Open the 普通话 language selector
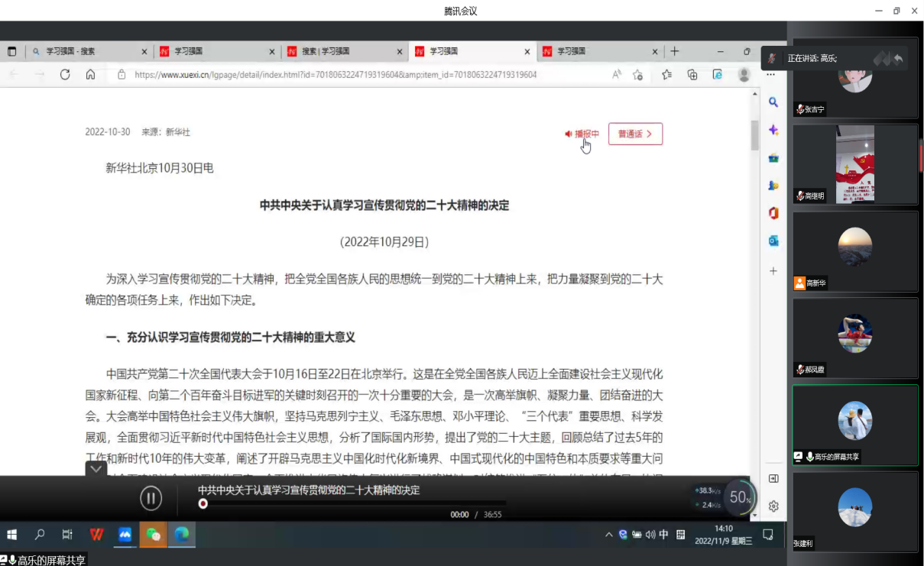924x566 pixels. click(635, 134)
